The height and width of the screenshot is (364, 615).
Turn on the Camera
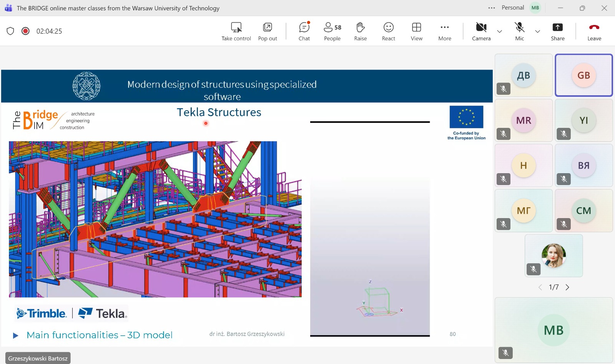(481, 31)
